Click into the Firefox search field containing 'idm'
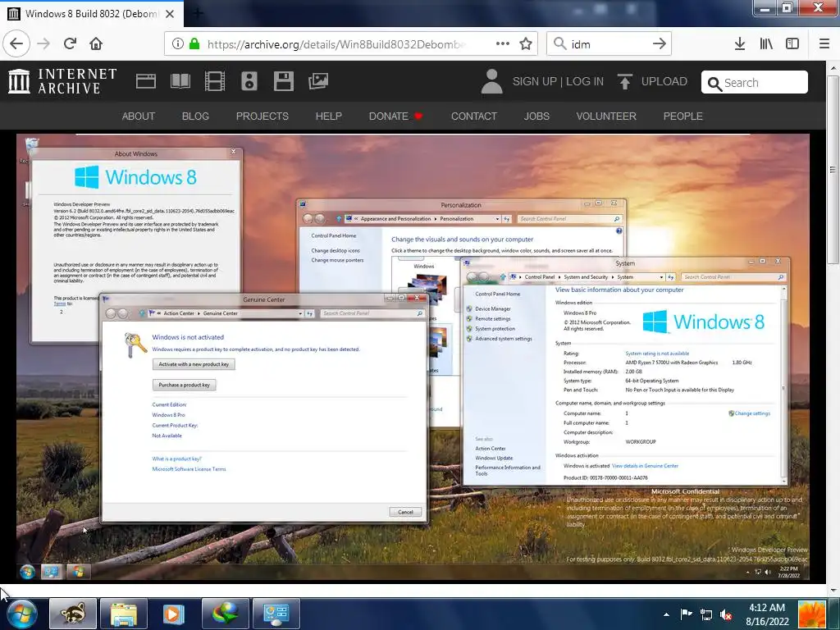The image size is (840, 630). pos(609,44)
